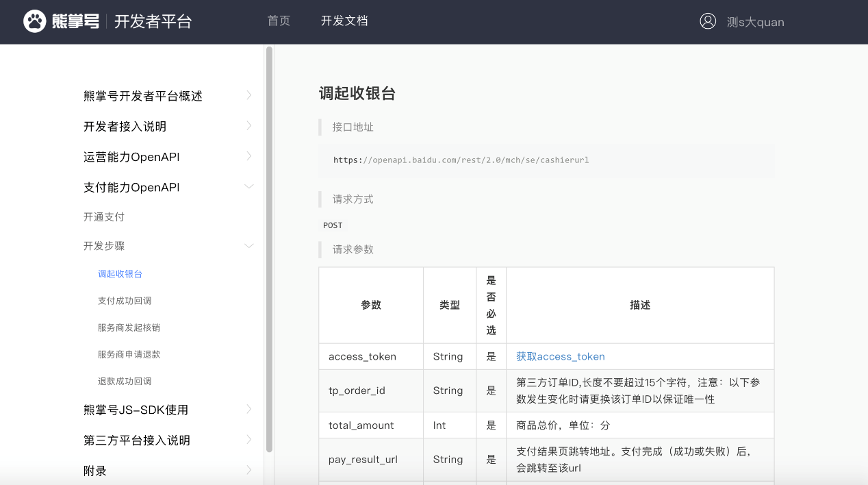Click the pay_result_url parameter cell

point(371,460)
